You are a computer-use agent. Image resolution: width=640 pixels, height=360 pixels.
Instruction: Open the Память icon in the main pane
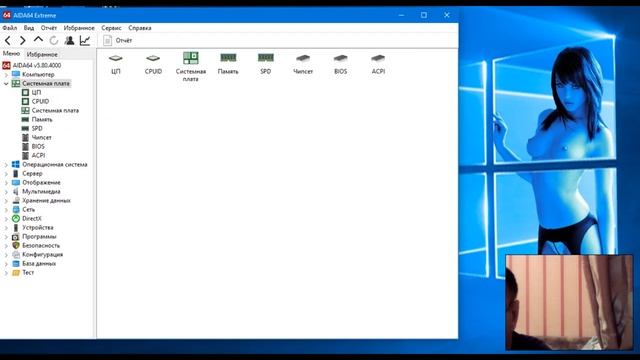coord(228,64)
